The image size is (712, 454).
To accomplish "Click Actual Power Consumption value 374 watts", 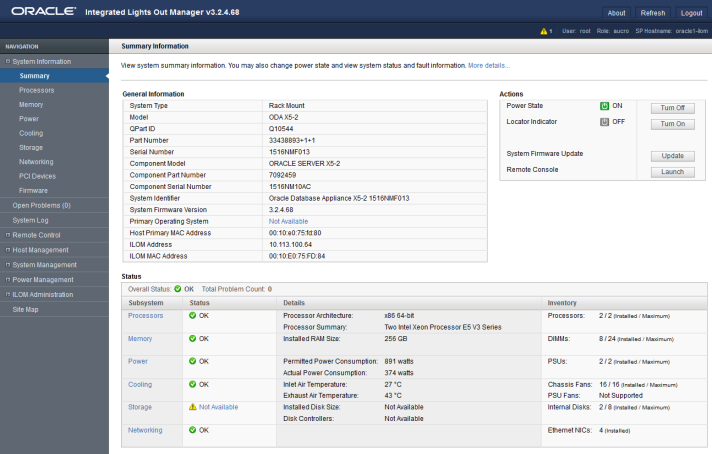I will tap(399, 373).
